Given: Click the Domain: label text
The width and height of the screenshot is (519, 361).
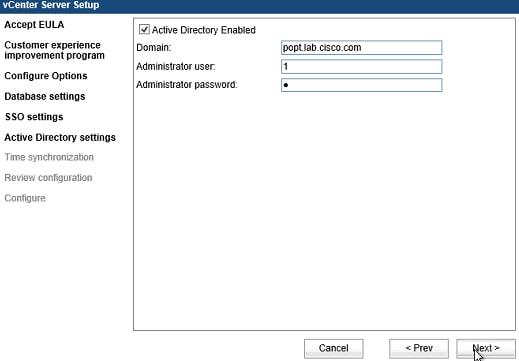Looking at the screenshot, I should click(154, 48).
